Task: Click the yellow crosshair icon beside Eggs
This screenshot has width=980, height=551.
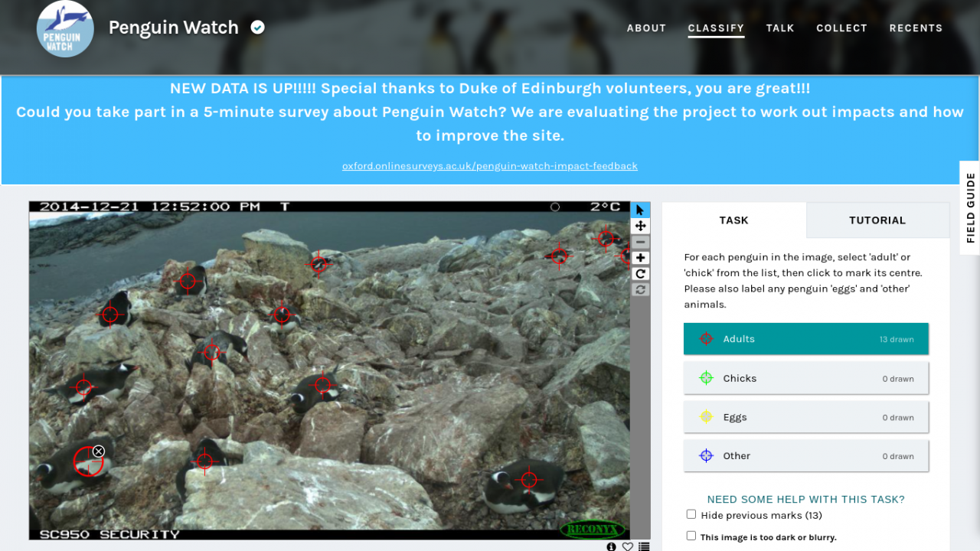Action: 706,417
